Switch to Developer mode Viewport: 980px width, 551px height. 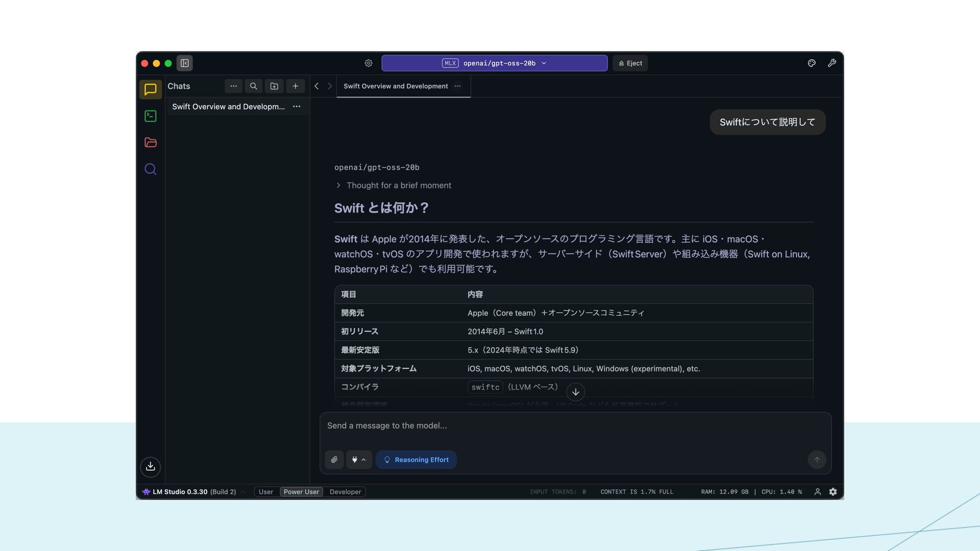point(345,492)
